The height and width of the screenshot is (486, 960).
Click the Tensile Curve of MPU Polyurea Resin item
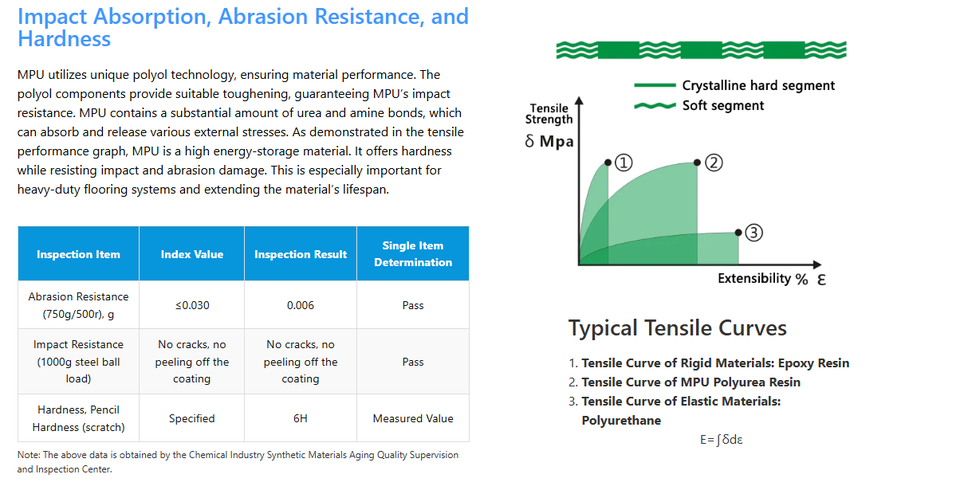[690, 382]
